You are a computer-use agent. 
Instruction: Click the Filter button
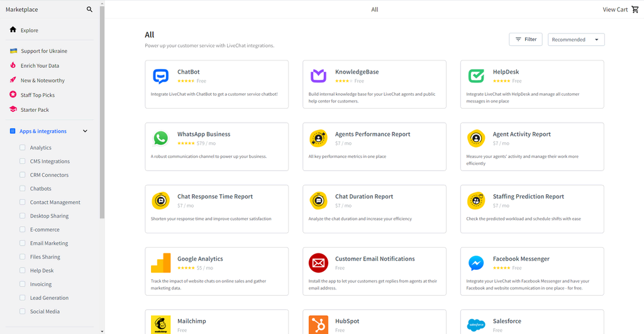tap(525, 40)
